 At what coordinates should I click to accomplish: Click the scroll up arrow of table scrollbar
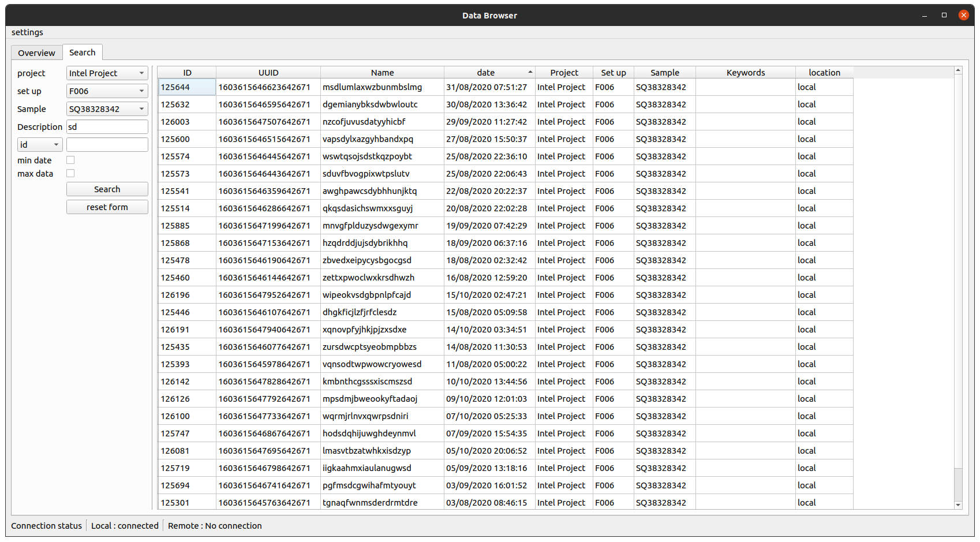pos(958,70)
